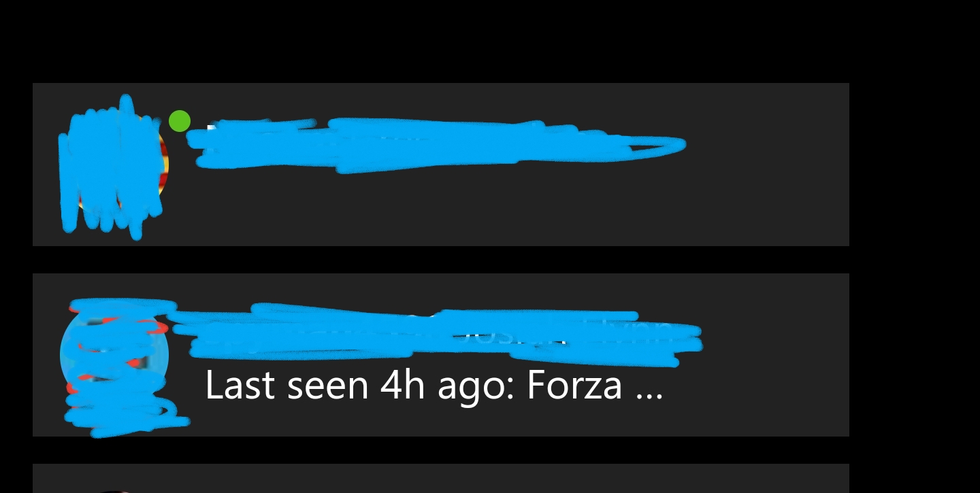Open the online friend's card
Viewport: 980px width, 493px height.
point(441,165)
